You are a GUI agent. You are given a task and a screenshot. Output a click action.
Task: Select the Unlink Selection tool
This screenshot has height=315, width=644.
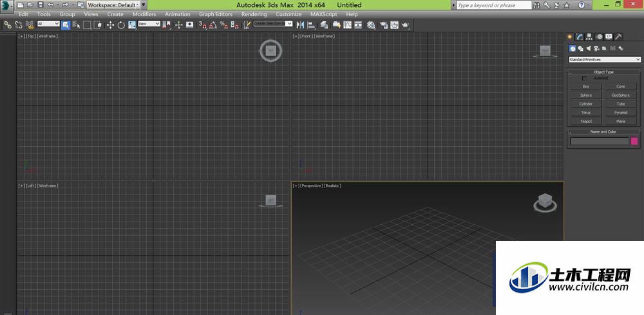19,25
